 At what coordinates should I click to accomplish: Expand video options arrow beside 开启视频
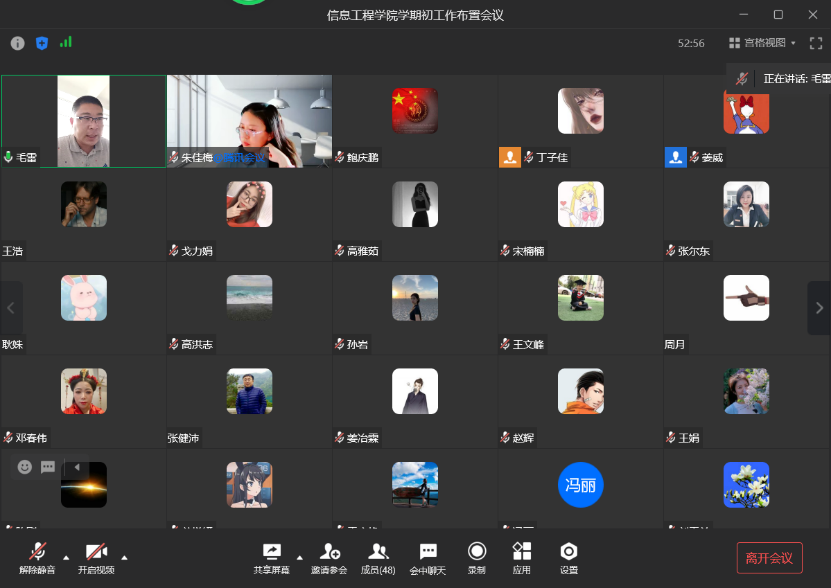pyautogui.click(x=124, y=557)
